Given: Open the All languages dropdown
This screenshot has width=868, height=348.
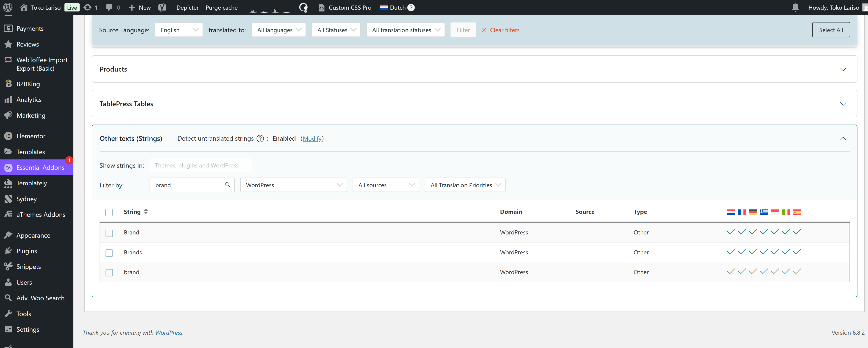Looking at the screenshot, I should click(x=278, y=30).
